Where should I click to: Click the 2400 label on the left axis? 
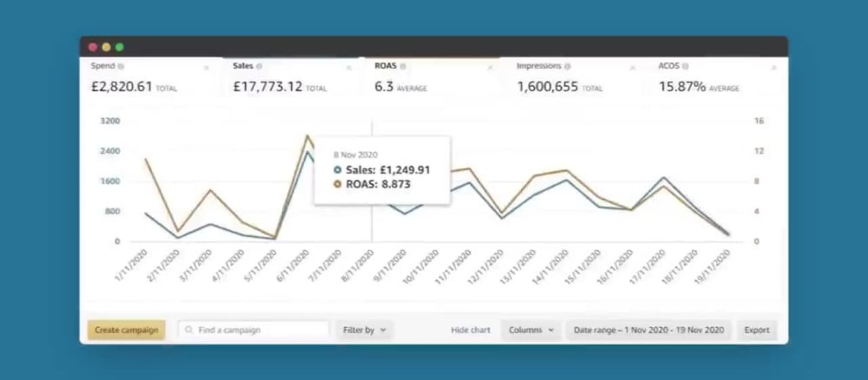click(x=109, y=151)
